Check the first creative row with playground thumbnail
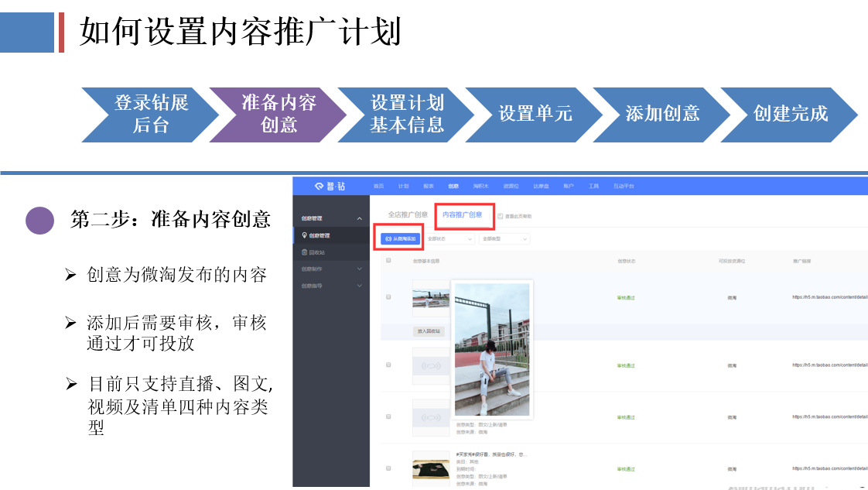 click(388, 297)
